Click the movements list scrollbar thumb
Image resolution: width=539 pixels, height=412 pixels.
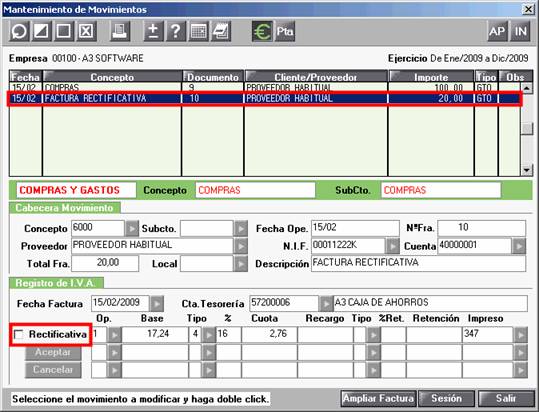click(x=527, y=129)
